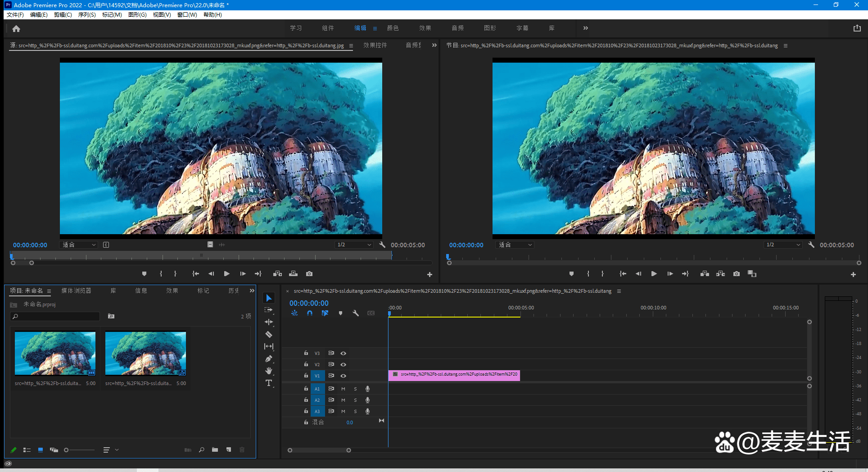Play the Program monitor

[654, 274]
